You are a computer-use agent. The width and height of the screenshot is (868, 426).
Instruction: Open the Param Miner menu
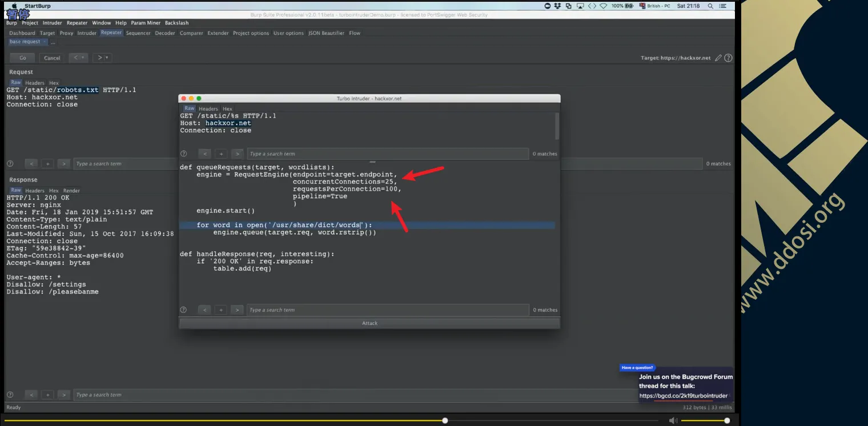(x=146, y=23)
